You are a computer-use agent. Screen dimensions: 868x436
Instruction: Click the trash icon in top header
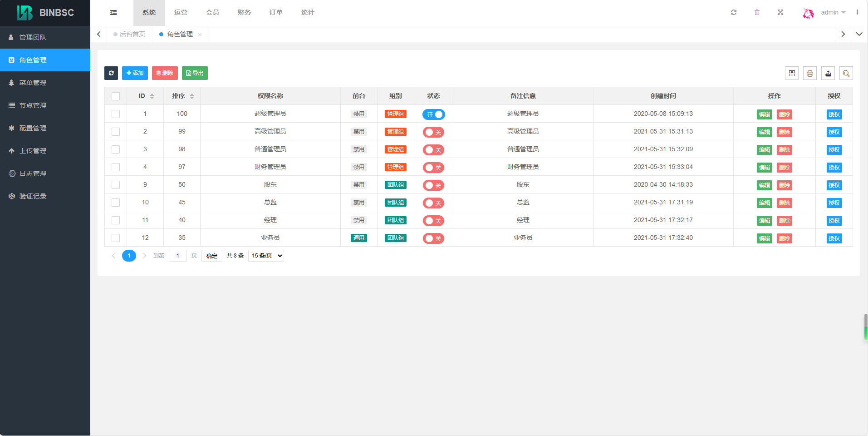757,13
